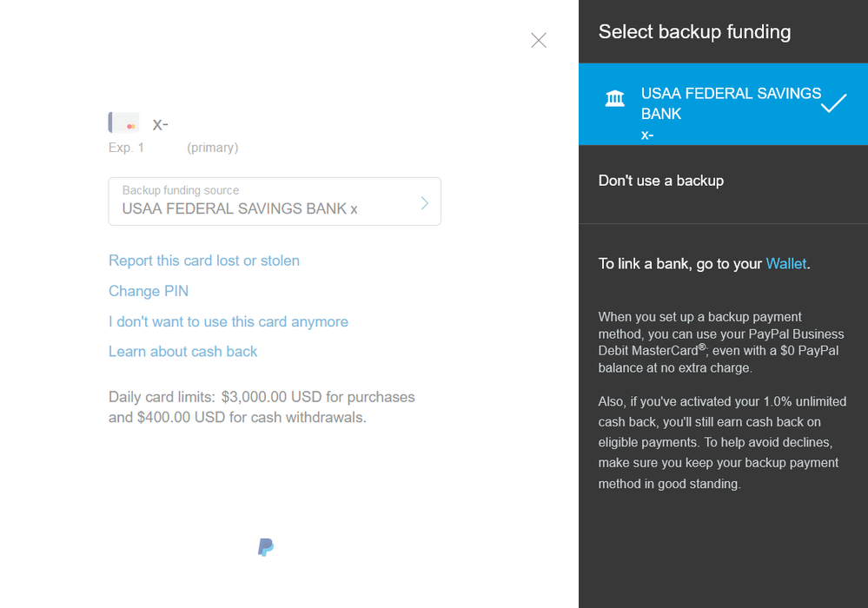Open the Select backup funding panel header

tap(694, 31)
